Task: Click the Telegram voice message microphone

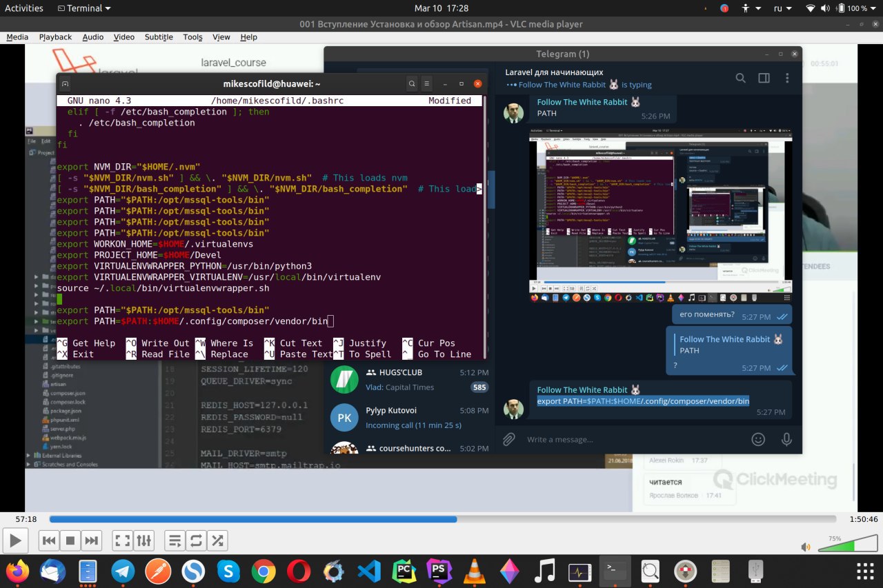Action: (786, 439)
